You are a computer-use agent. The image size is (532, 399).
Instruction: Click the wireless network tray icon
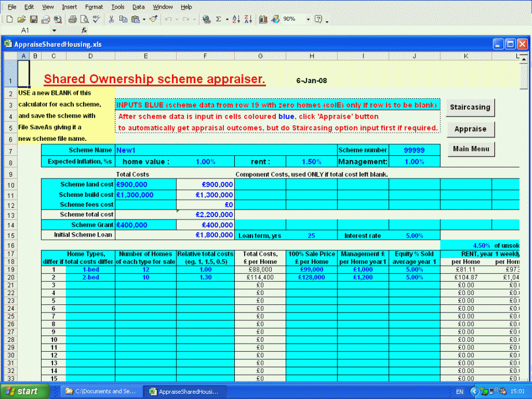click(494, 391)
